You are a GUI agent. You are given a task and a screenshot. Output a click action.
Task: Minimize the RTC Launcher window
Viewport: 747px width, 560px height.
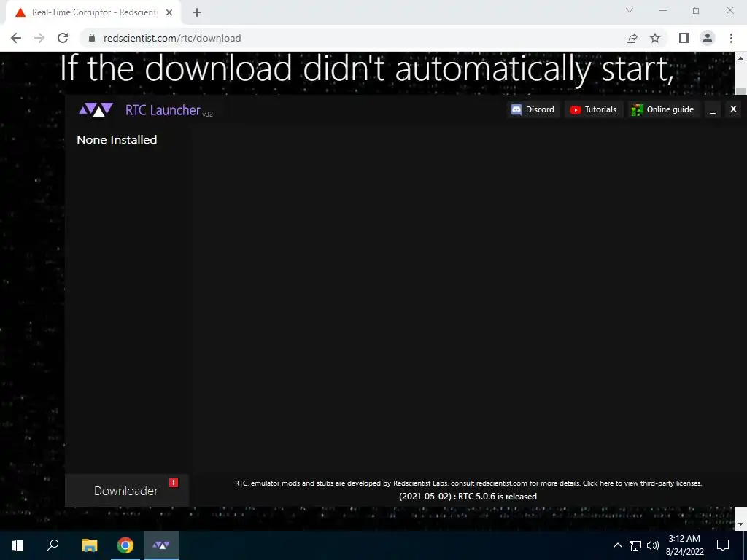(x=713, y=110)
